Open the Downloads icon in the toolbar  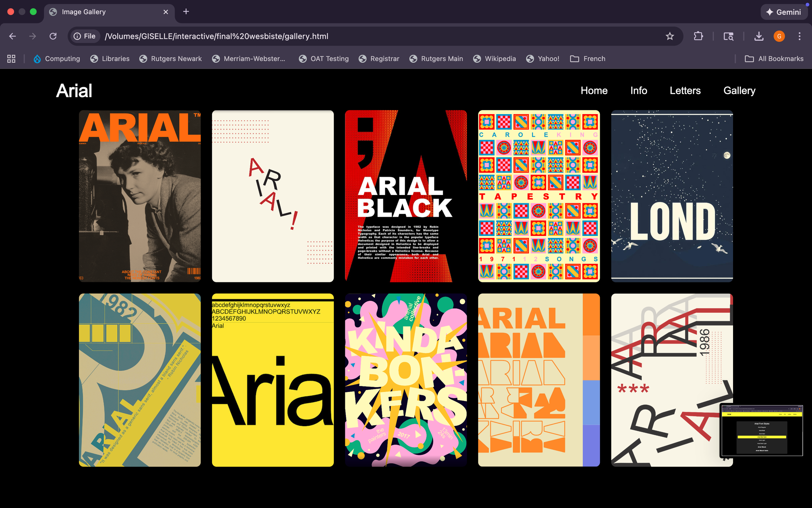[758, 36]
